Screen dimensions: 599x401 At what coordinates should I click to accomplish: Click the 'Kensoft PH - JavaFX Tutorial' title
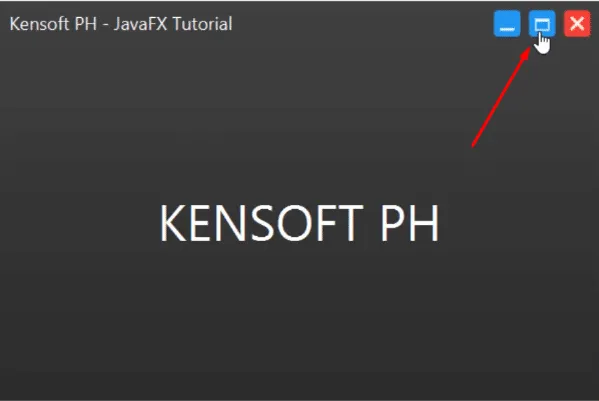(121, 24)
